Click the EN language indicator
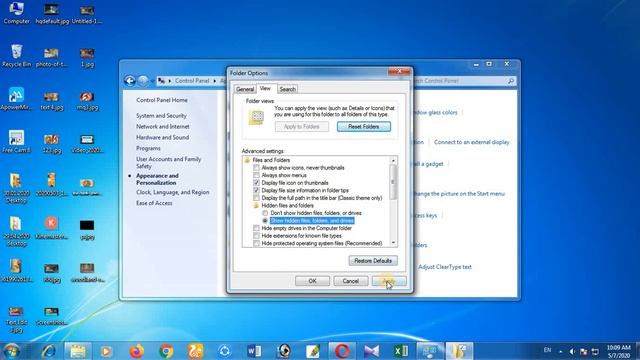The width and height of the screenshot is (640, 360). (547, 350)
